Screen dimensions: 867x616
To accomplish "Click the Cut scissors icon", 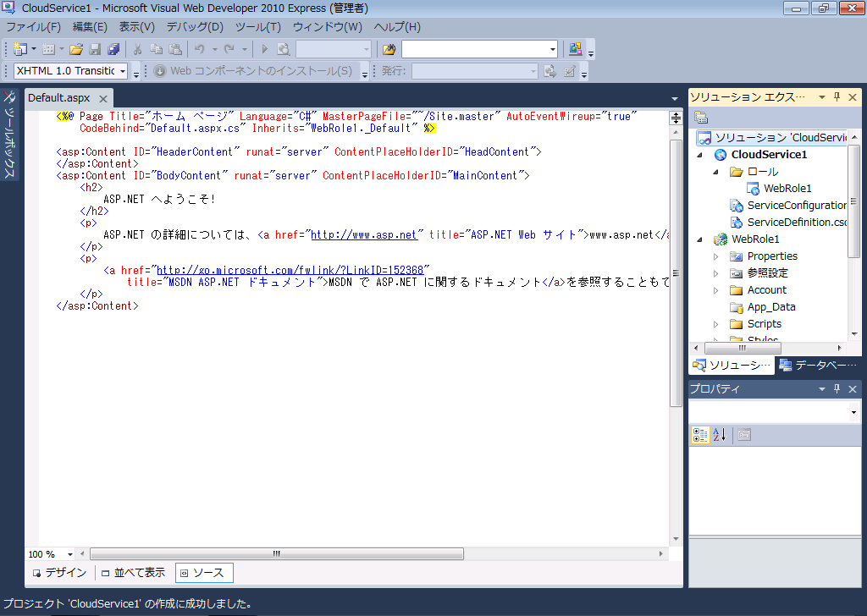I will [x=138, y=49].
